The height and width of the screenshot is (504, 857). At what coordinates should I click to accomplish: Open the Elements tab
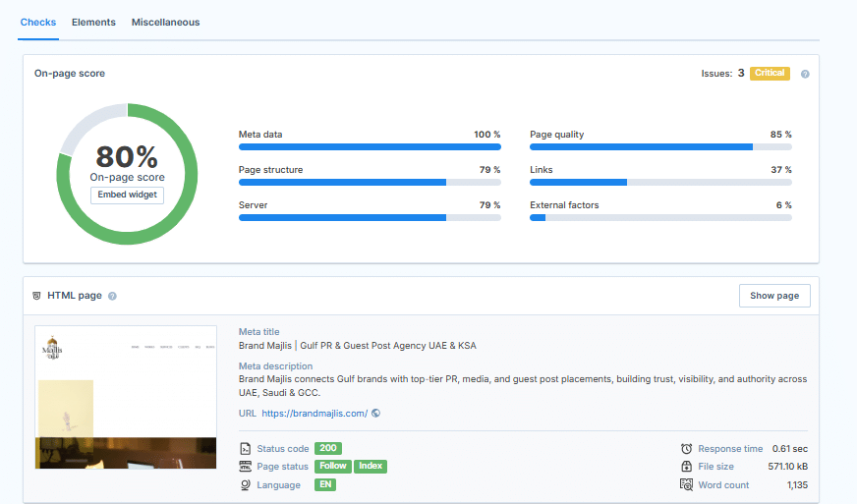click(x=93, y=23)
